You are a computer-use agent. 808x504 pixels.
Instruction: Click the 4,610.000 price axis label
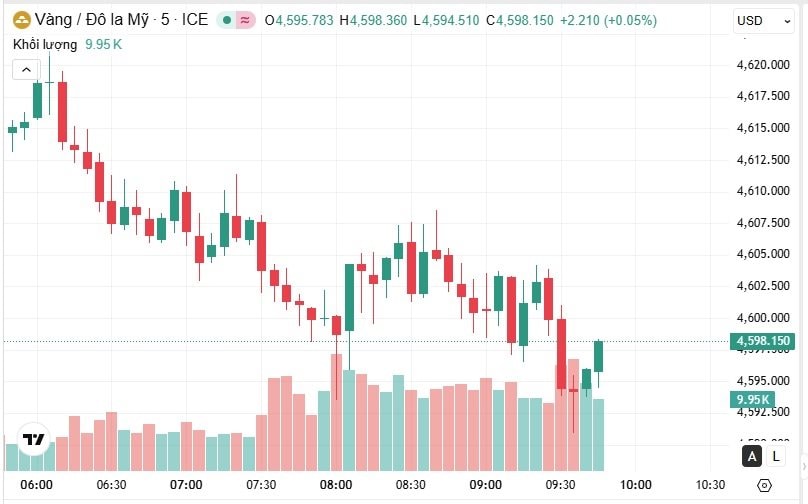pyautogui.click(x=762, y=191)
